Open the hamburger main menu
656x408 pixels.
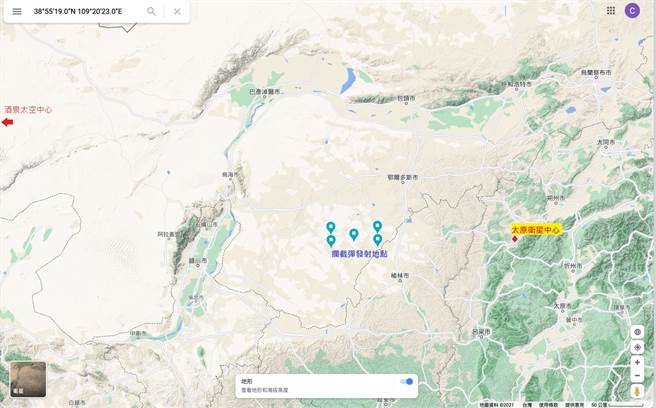click(16, 11)
